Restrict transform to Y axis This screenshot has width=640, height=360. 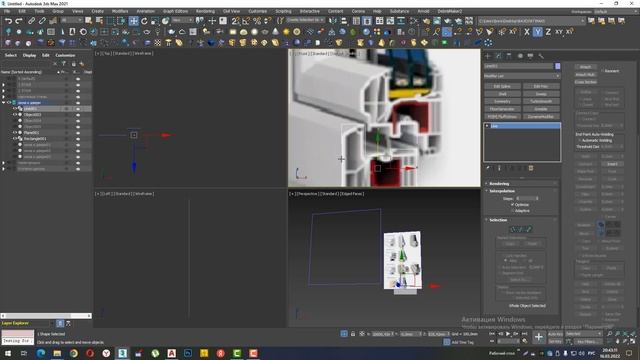coord(538,32)
